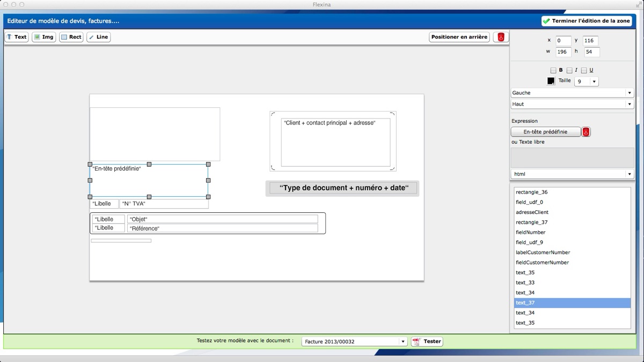This screenshot has width=644, height=362.
Task: Select rectangle_36 in the element list
Action: point(572,192)
